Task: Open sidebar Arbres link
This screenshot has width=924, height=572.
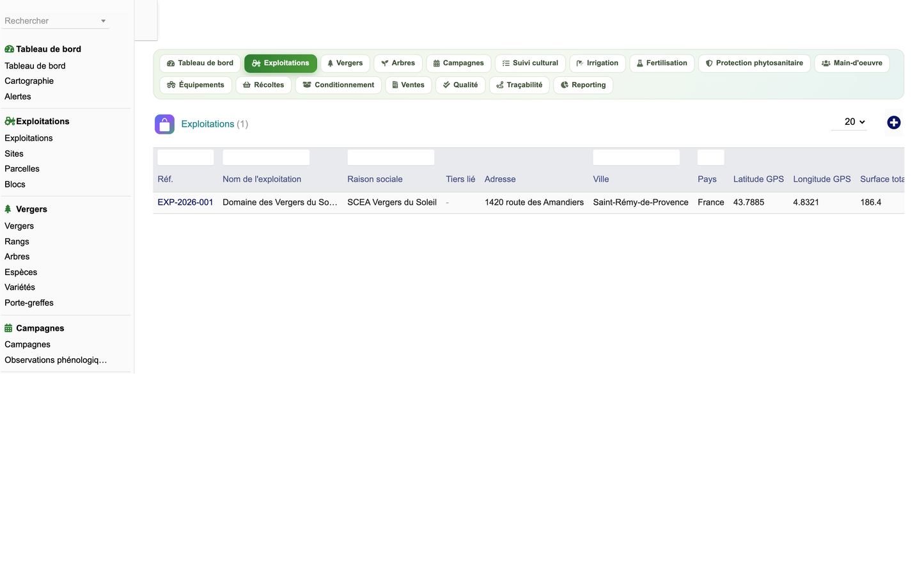Action: coord(17,257)
